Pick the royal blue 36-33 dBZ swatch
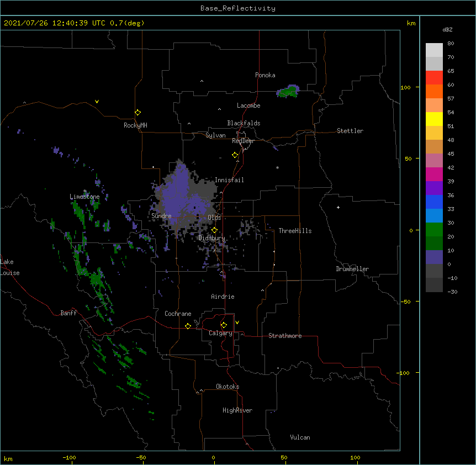 [434, 202]
